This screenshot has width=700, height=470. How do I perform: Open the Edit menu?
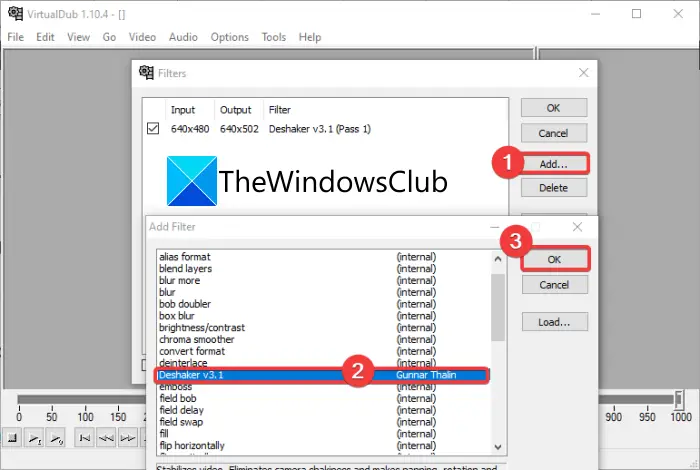coord(45,37)
